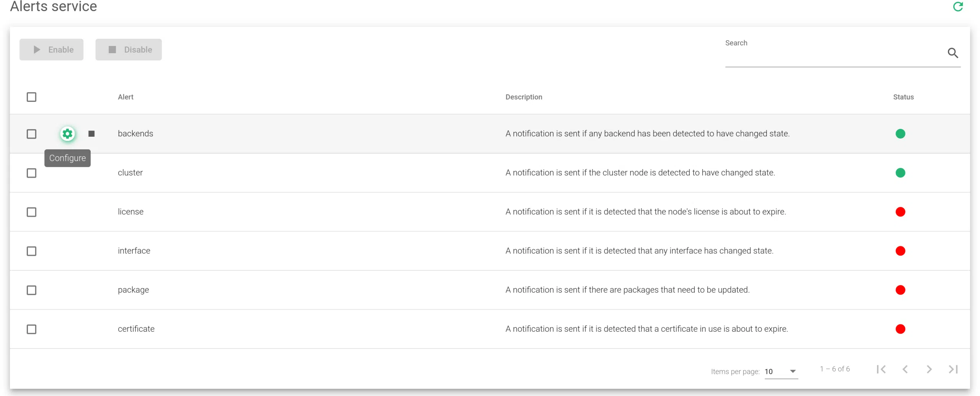Viewport: 980px width, 396px height.
Task: Sort by the Alert column header
Action: (126, 97)
